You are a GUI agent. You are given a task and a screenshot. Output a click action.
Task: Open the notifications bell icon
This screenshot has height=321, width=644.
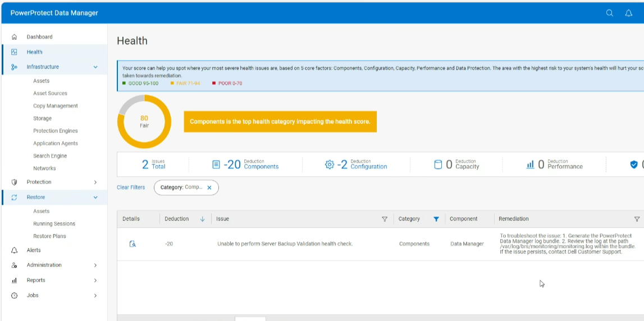(628, 13)
